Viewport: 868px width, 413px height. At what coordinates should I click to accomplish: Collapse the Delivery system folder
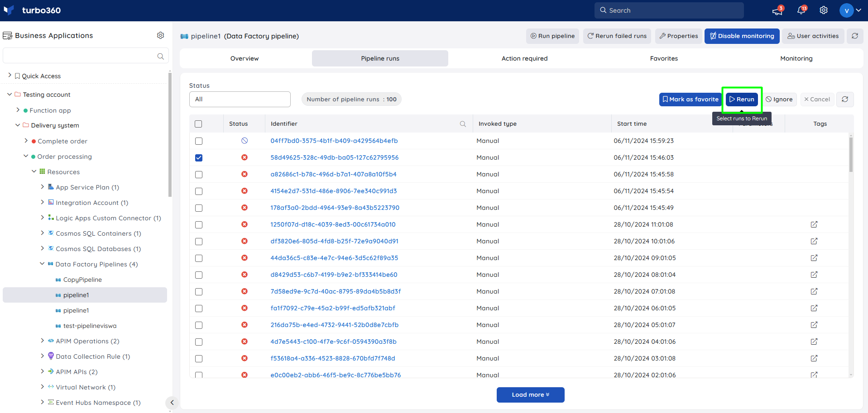pos(18,125)
